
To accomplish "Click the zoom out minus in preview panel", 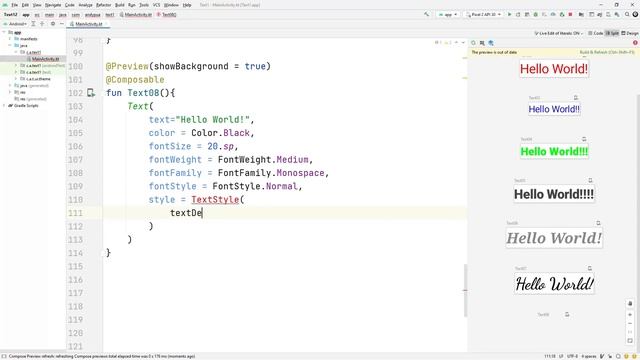I will point(630,324).
